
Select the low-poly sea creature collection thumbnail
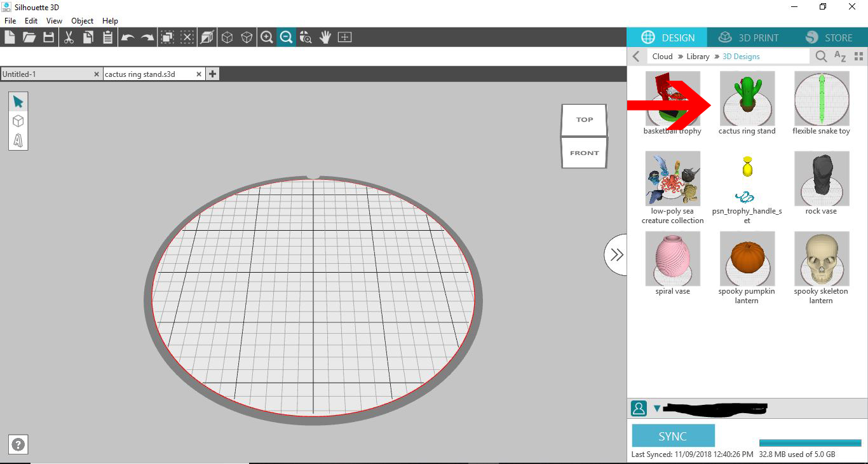click(672, 179)
